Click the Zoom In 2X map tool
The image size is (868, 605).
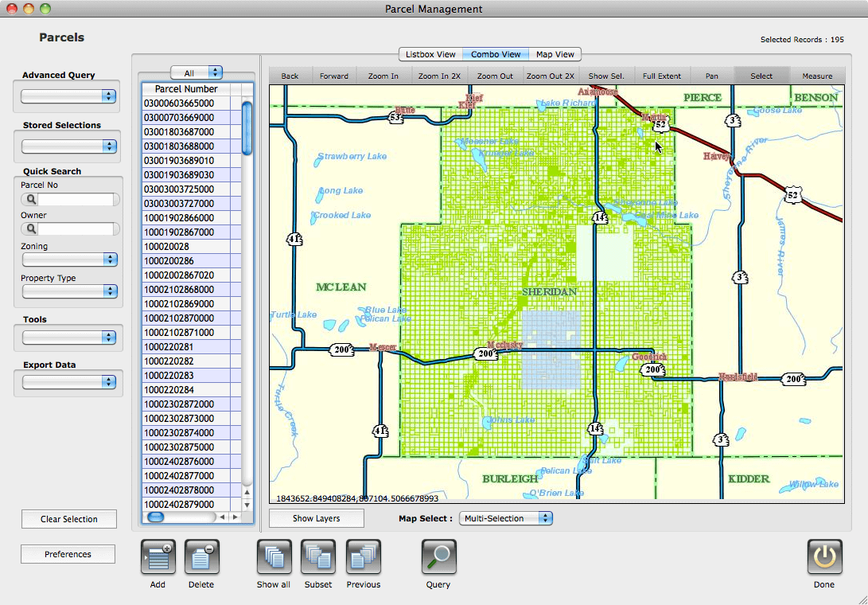[439, 76]
